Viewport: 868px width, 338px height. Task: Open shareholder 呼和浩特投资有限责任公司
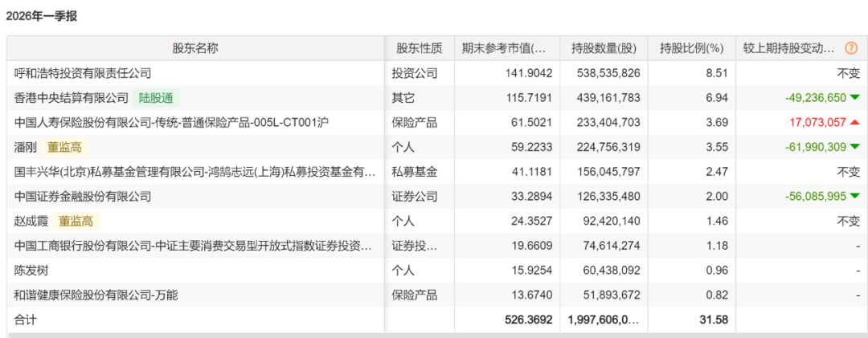pos(83,73)
